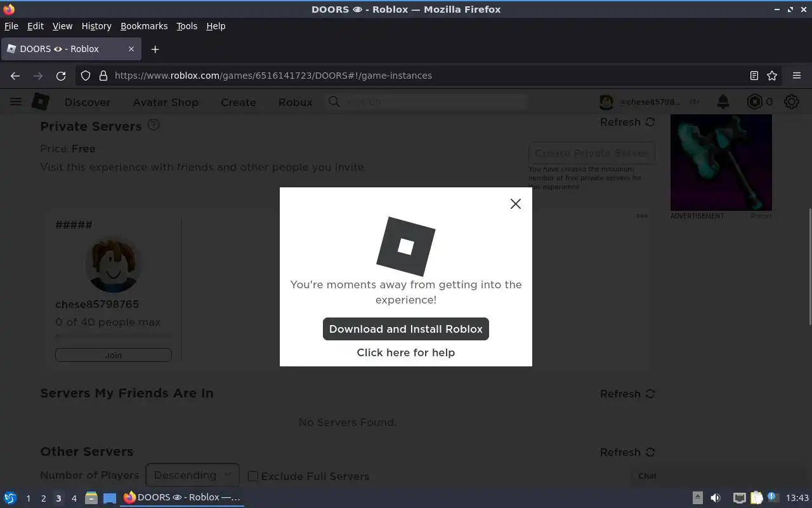Go to Avatar Shop
The width and height of the screenshot is (812, 508).
coord(166,102)
